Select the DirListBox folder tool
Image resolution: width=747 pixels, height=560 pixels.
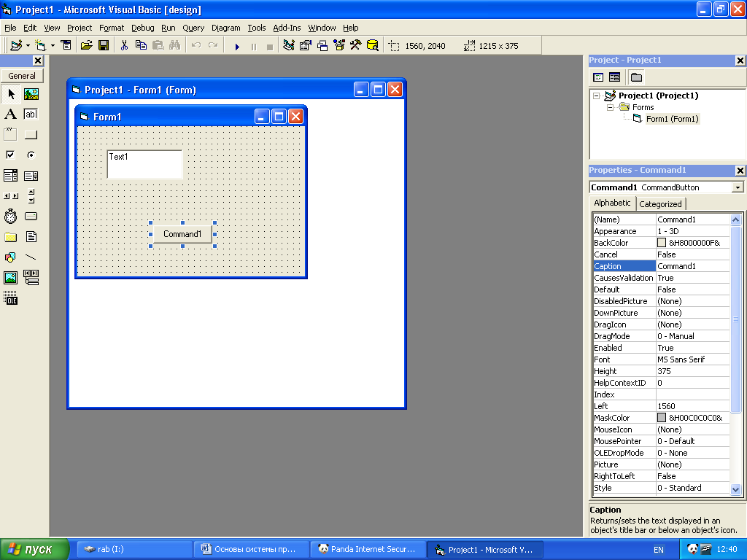pos(10,237)
